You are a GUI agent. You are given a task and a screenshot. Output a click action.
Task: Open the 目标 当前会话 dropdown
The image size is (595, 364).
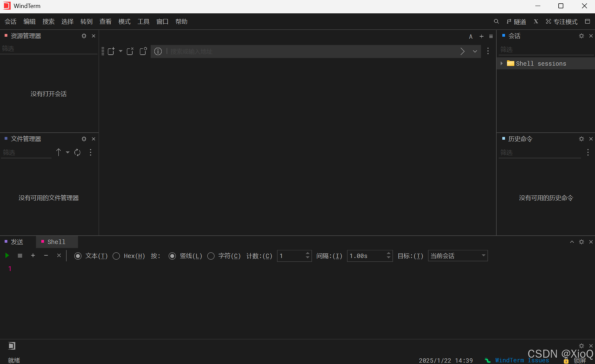pyautogui.click(x=458, y=256)
